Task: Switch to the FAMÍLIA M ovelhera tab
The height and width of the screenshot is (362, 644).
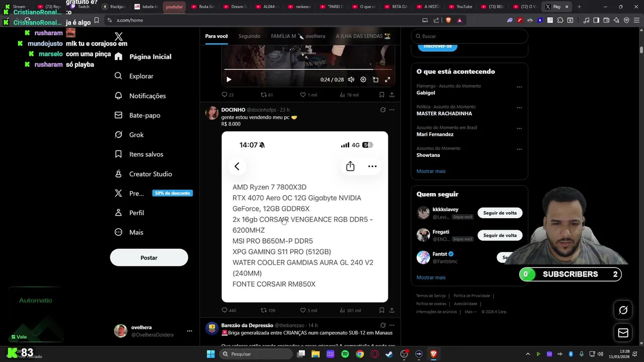Action: pos(298,36)
